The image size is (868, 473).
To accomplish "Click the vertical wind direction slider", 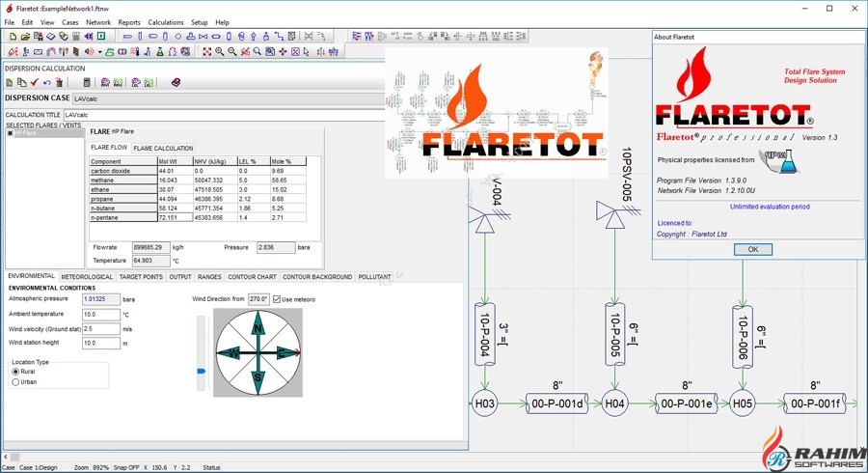I will [x=202, y=352].
